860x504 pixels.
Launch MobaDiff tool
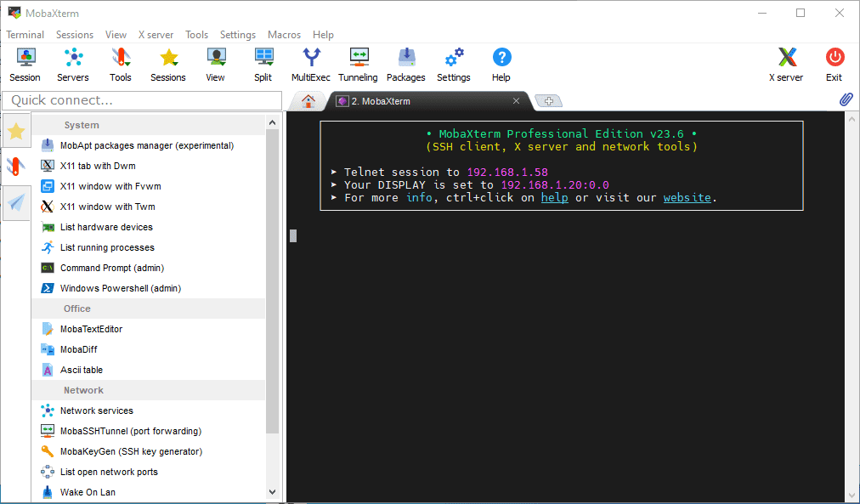[x=148, y=349]
